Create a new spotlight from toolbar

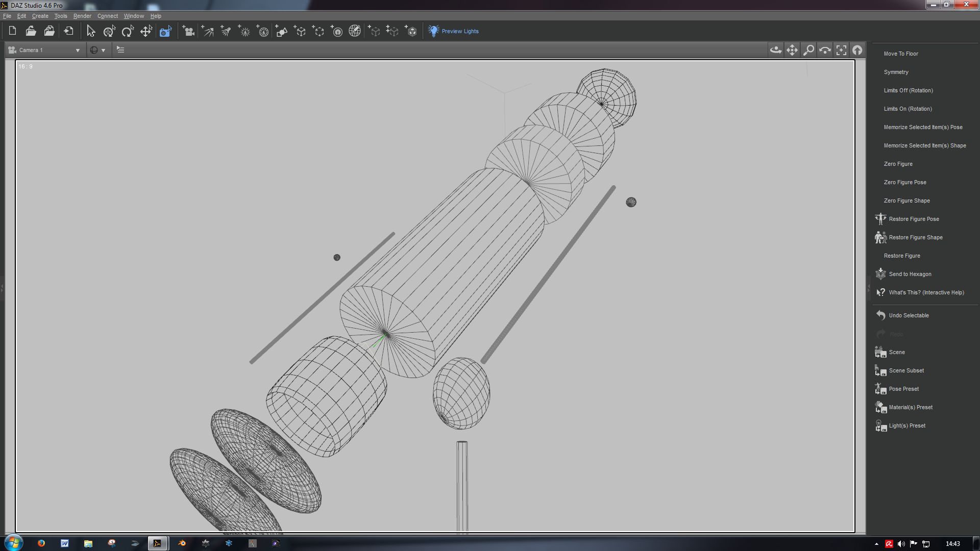pos(226,31)
